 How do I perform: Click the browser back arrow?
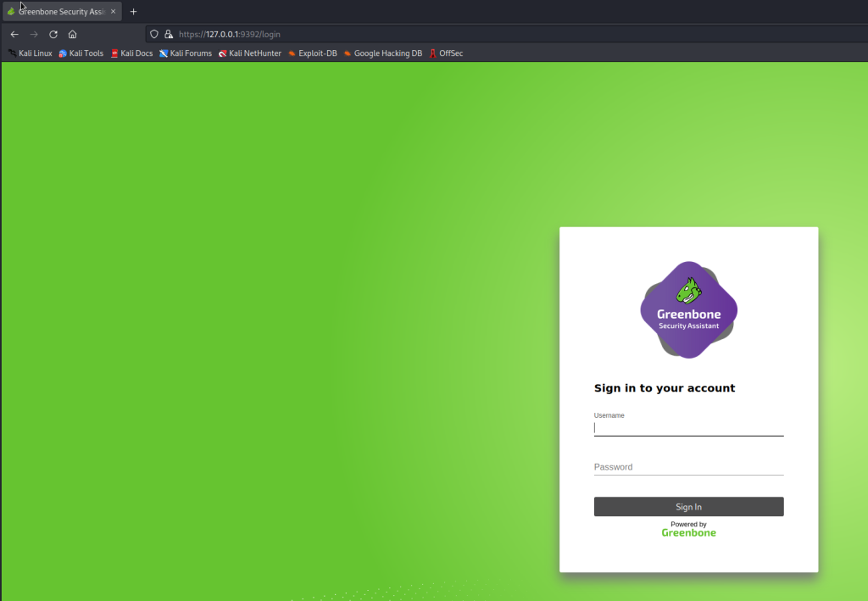14,34
